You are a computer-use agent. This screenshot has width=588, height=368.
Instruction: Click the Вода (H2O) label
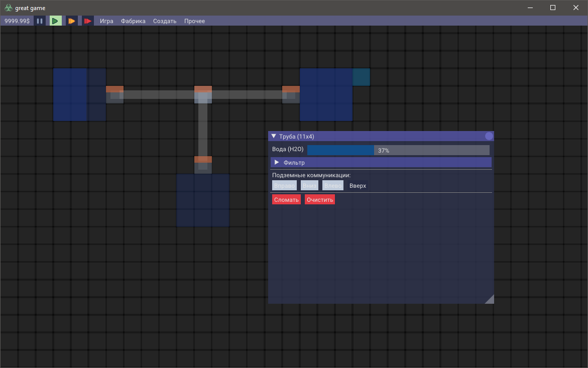288,149
